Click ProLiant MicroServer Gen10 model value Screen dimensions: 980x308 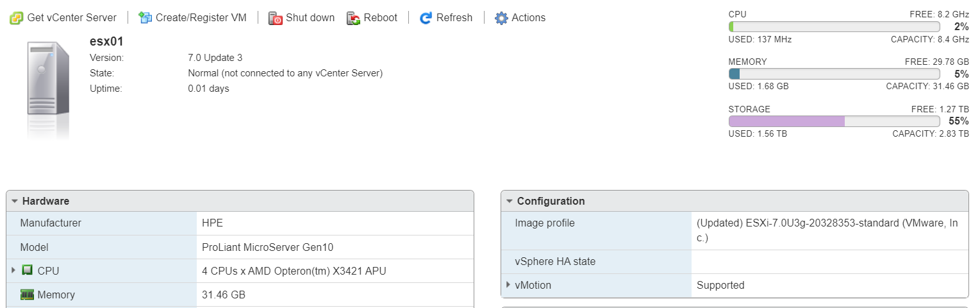coord(268,247)
